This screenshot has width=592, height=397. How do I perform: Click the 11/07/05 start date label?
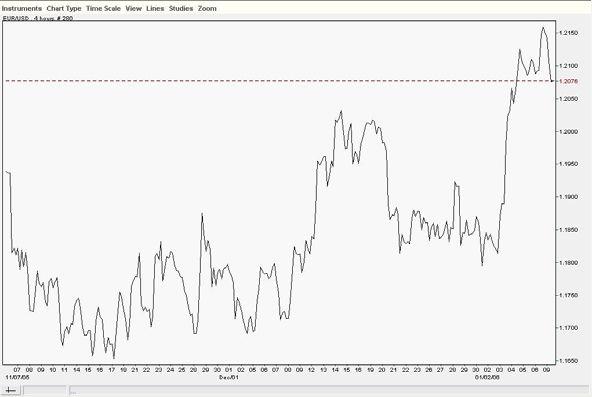(x=17, y=377)
